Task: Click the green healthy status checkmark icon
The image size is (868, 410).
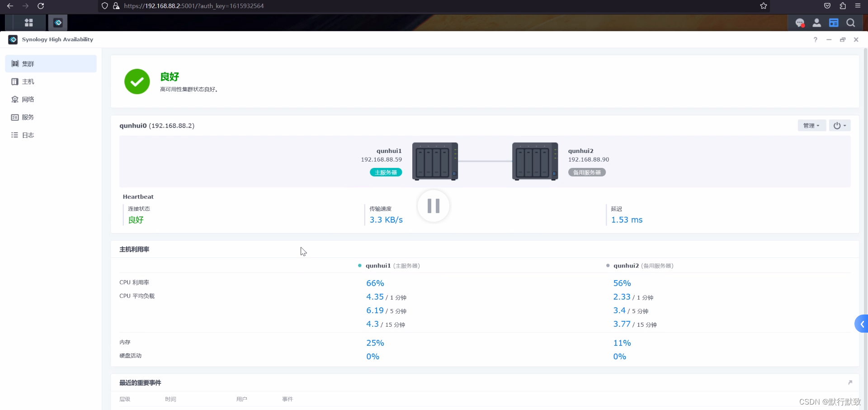Action: click(137, 81)
